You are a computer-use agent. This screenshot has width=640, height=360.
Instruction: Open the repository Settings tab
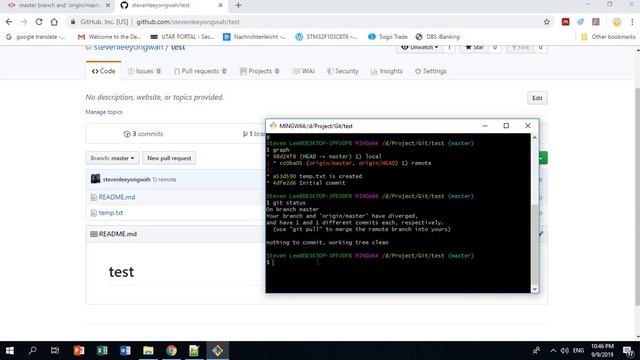click(x=431, y=71)
